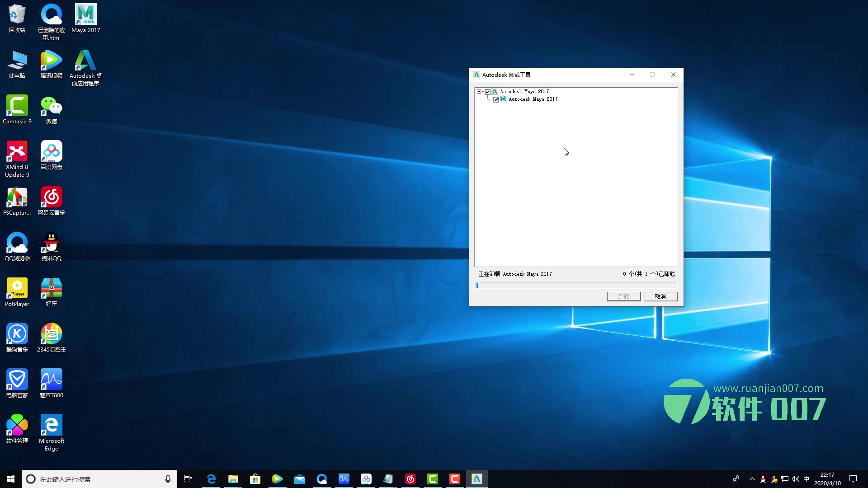Image resolution: width=868 pixels, height=488 pixels.
Task: Open the clock showing 22:17
Action: [827, 479]
